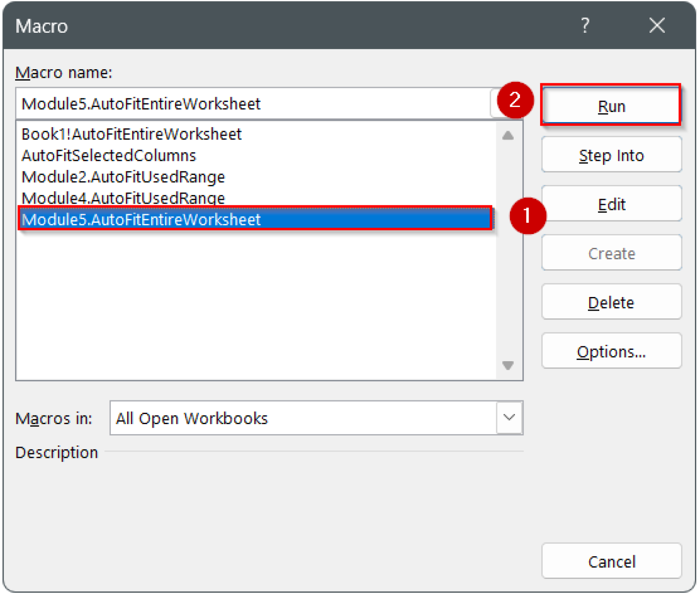Close the Macro dialog with X
Screen dimensions: 700x594
click(x=657, y=25)
